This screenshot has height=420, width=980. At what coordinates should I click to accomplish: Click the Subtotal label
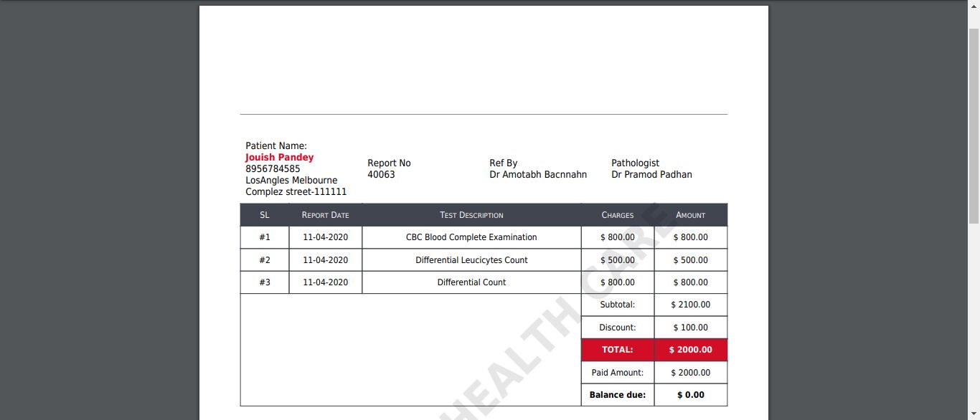pyautogui.click(x=617, y=305)
